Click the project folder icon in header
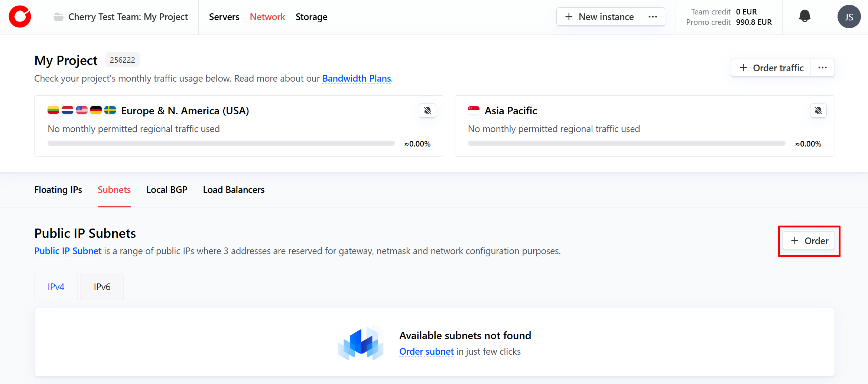The height and width of the screenshot is (384, 868). click(x=58, y=17)
